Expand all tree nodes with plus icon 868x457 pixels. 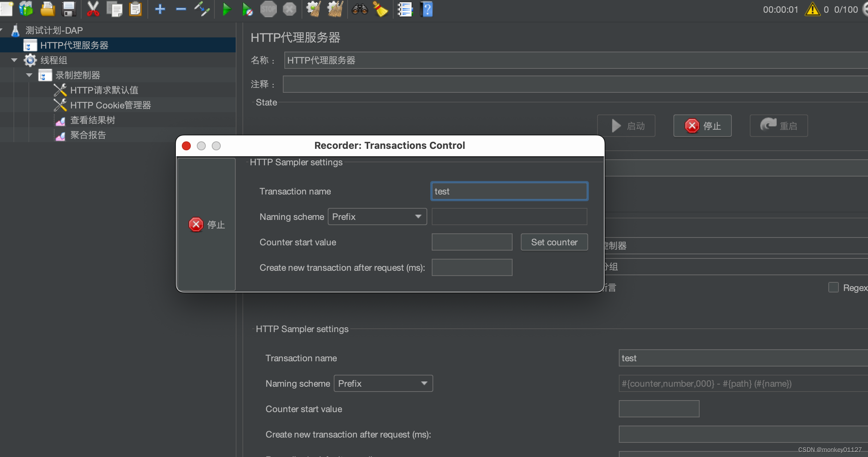(160, 9)
